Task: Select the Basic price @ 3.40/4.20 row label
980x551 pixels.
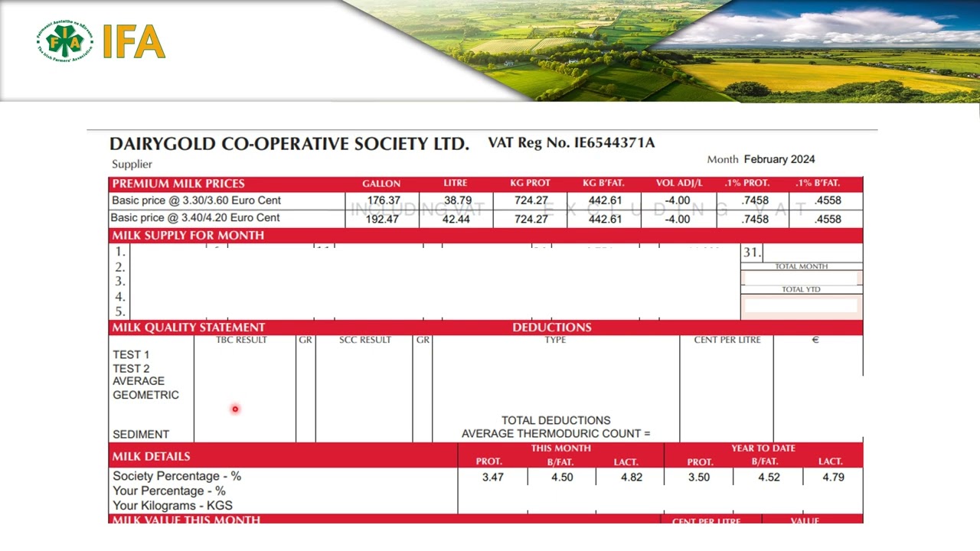Action: [195, 218]
